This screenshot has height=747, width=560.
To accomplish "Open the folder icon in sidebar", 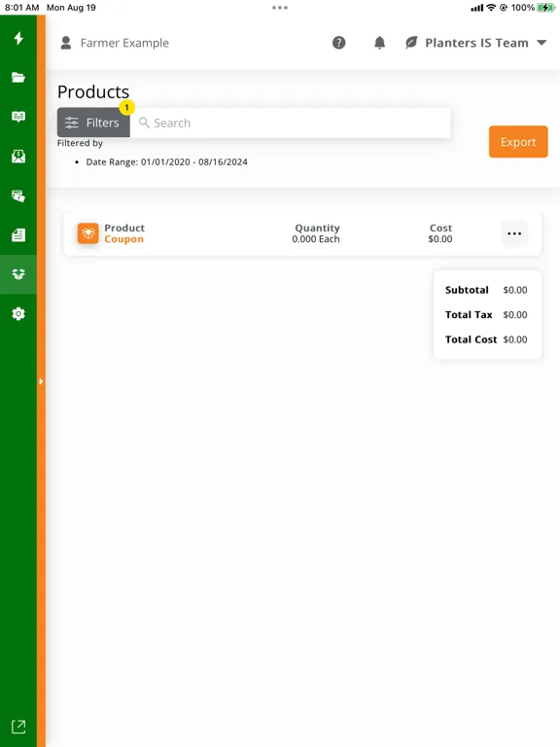I will [18, 77].
